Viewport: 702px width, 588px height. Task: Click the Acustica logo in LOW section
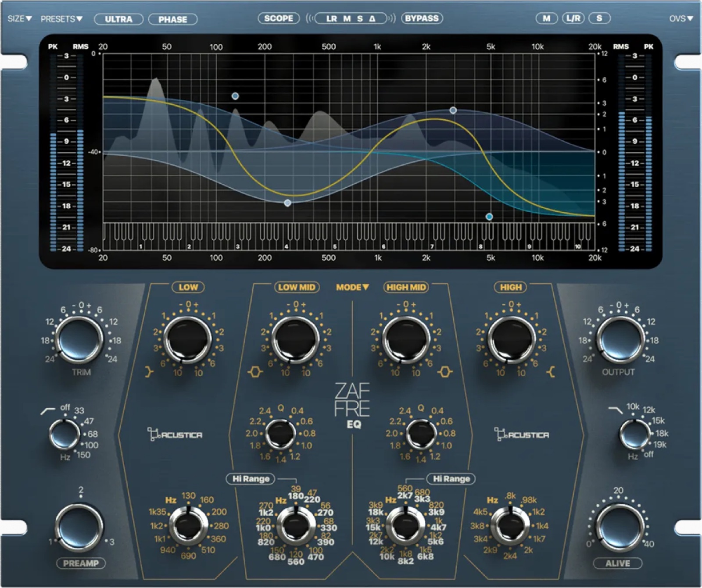[x=175, y=434]
